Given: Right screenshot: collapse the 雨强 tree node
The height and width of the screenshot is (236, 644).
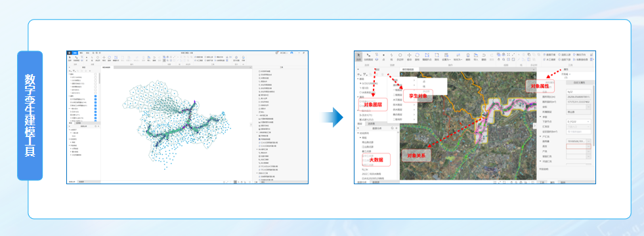Looking at the screenshot, I should click(x=360, y=138).
